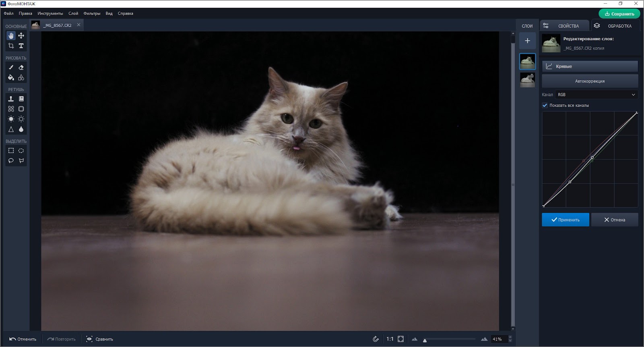Close the _MG_8567.CR2 document tab

[x=78, y=25]
